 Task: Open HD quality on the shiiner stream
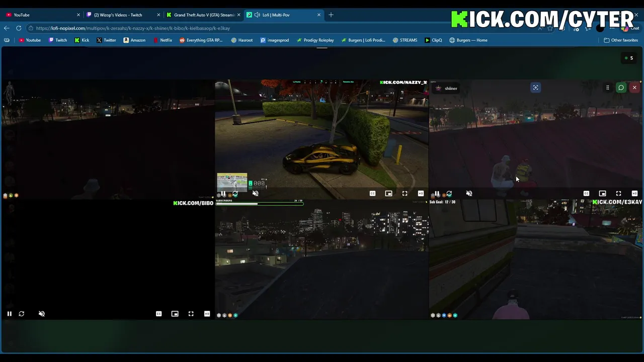pos(634,194)
